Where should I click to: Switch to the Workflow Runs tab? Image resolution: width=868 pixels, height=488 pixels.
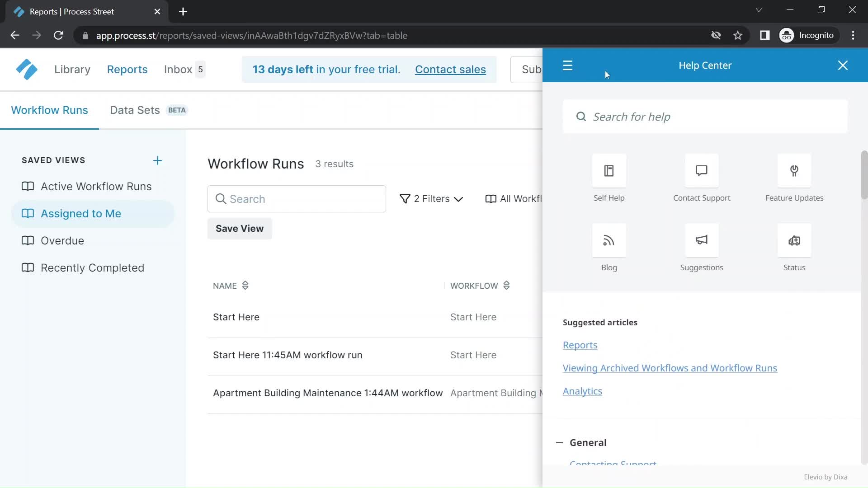(50, 110)
